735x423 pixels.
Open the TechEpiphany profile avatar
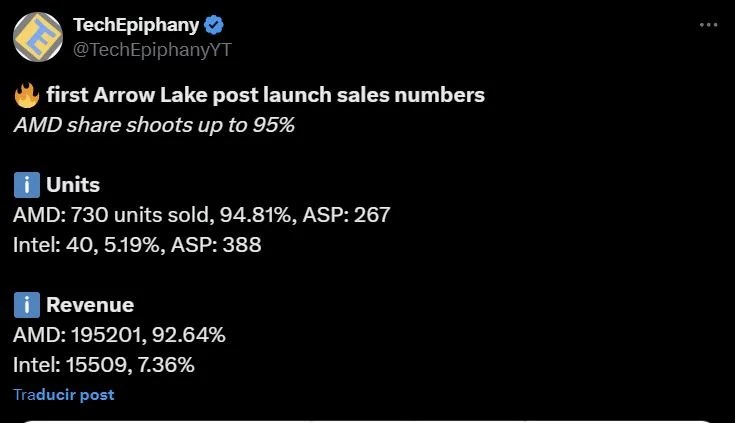tap(38, 37)
